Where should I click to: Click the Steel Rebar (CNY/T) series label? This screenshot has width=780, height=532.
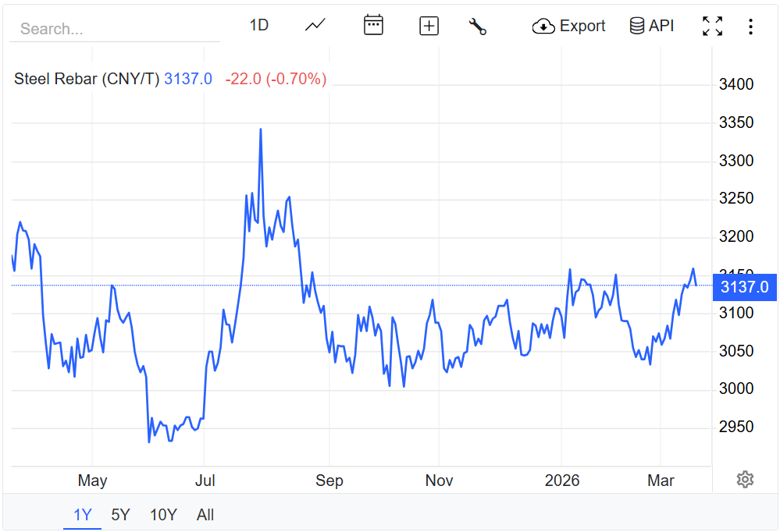tap(87, 79)
